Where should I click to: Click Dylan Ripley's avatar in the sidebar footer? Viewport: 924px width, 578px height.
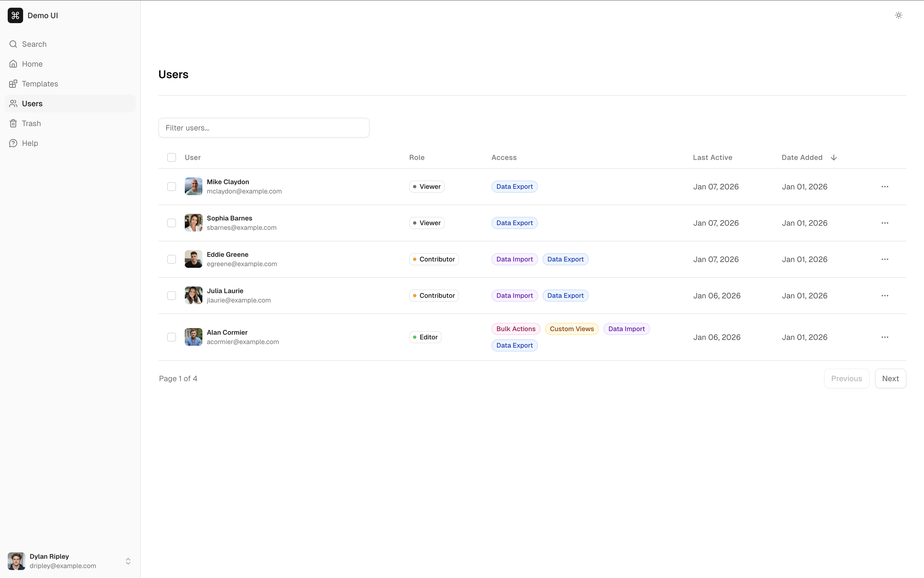16,561
